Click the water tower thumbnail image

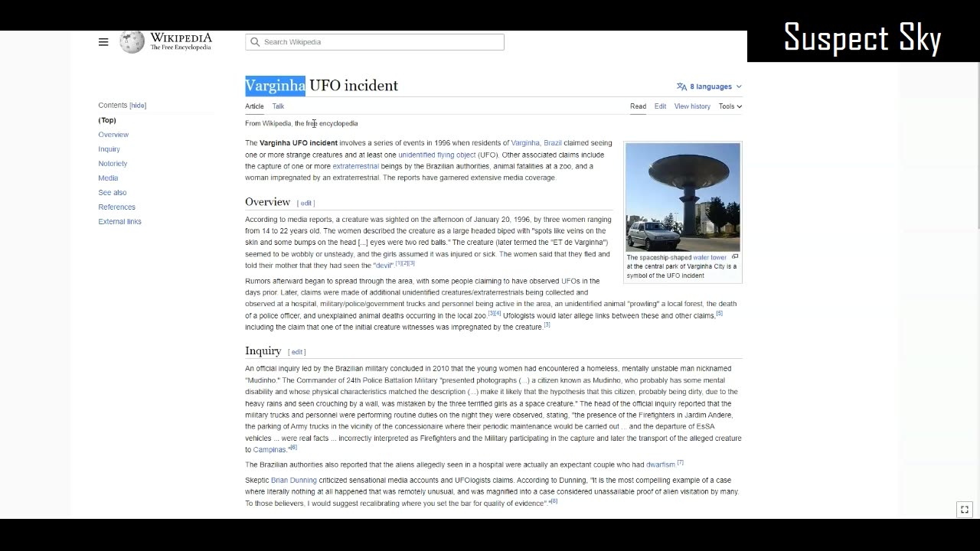(x=683, y=197)
